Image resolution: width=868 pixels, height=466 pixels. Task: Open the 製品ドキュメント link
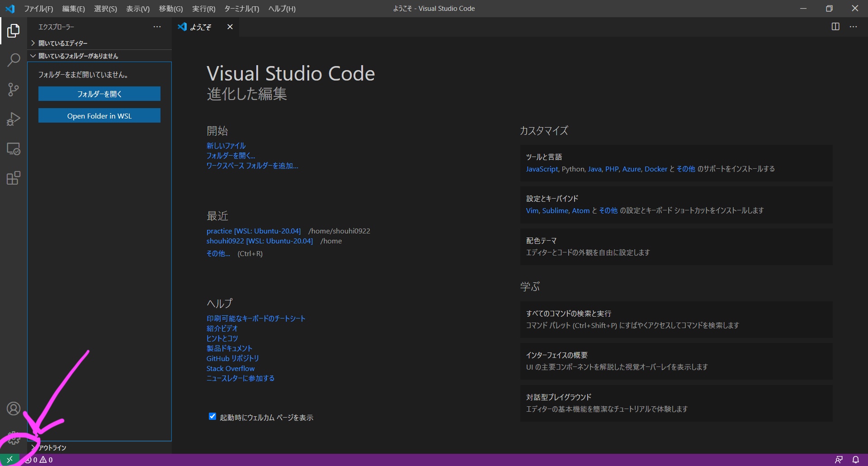pyautogui.click(x=229, y=348)
